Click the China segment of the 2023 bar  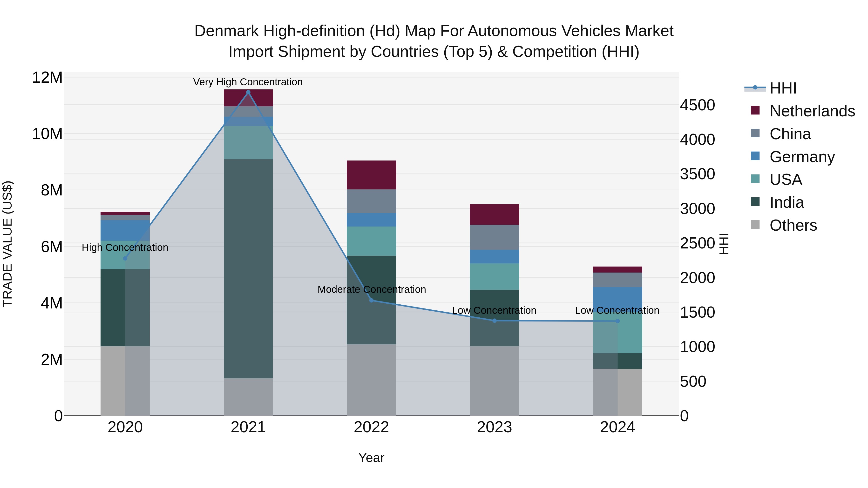click(x=495, y=237)
